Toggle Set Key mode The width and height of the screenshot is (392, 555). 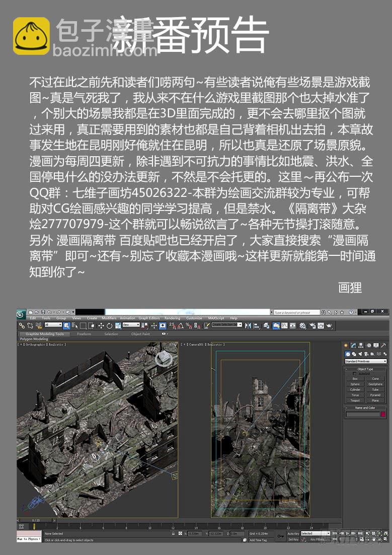293,539
